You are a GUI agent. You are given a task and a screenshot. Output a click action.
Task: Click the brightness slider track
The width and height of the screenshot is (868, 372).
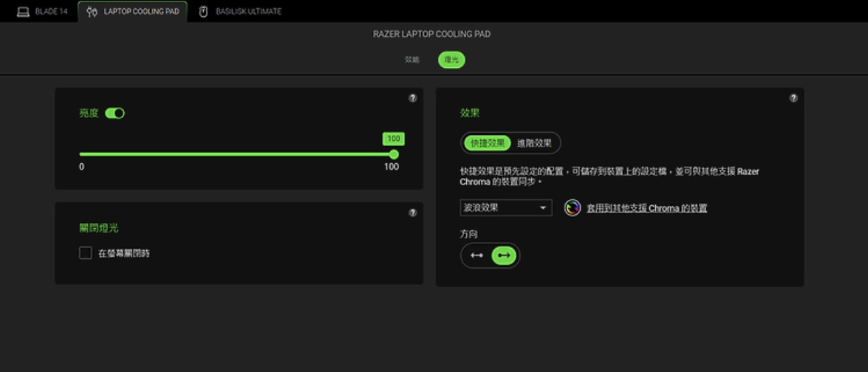tap(236, 154)
